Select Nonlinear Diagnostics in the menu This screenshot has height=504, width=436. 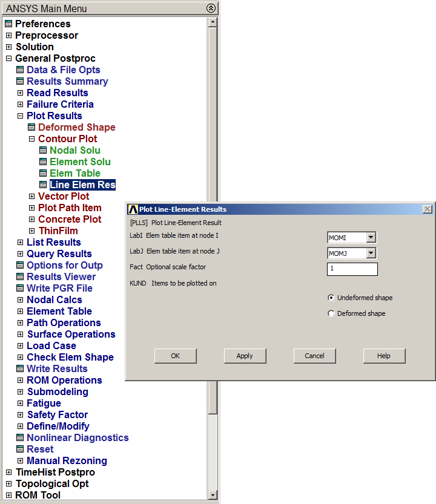tap(78, 437)
